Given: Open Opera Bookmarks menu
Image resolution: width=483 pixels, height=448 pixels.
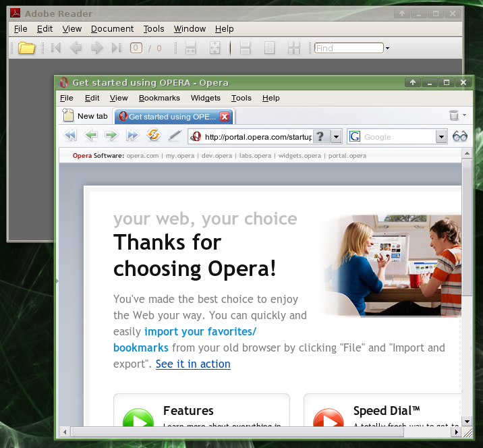Looking at the screenshot, I should [159, 98].
